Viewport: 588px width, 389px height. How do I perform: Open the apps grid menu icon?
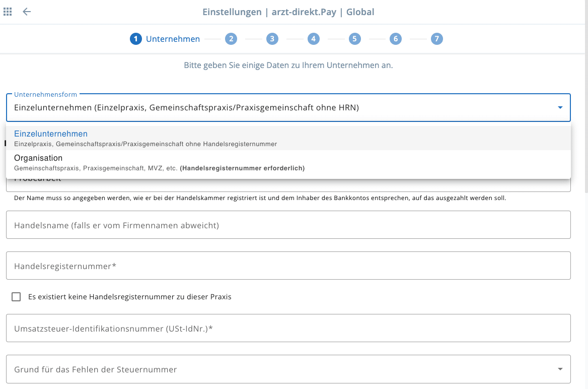point(8,12)
